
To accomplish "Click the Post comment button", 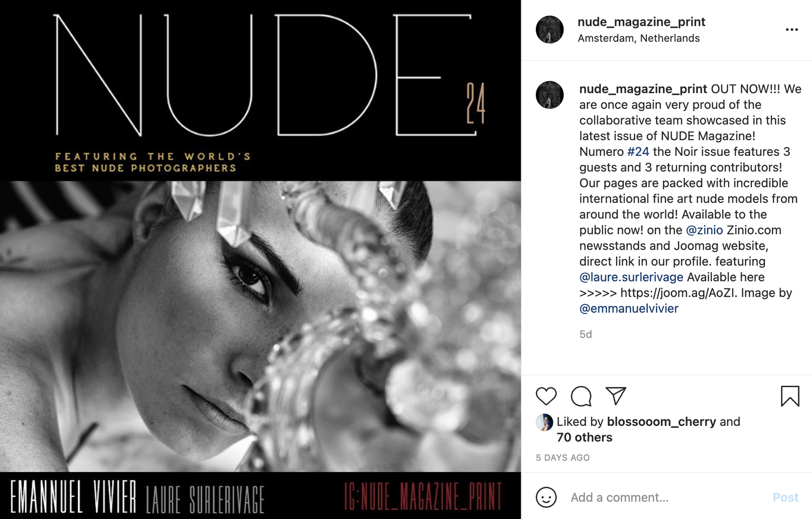I will click(785, 497).
